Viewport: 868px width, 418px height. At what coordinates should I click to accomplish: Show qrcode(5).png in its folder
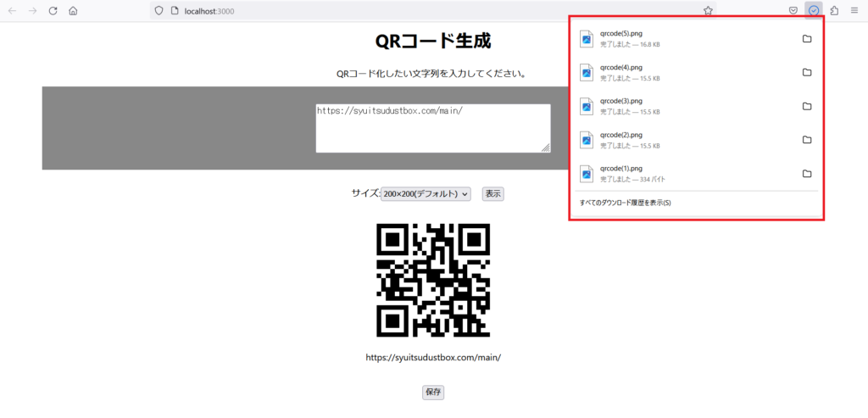pos(807,39)
